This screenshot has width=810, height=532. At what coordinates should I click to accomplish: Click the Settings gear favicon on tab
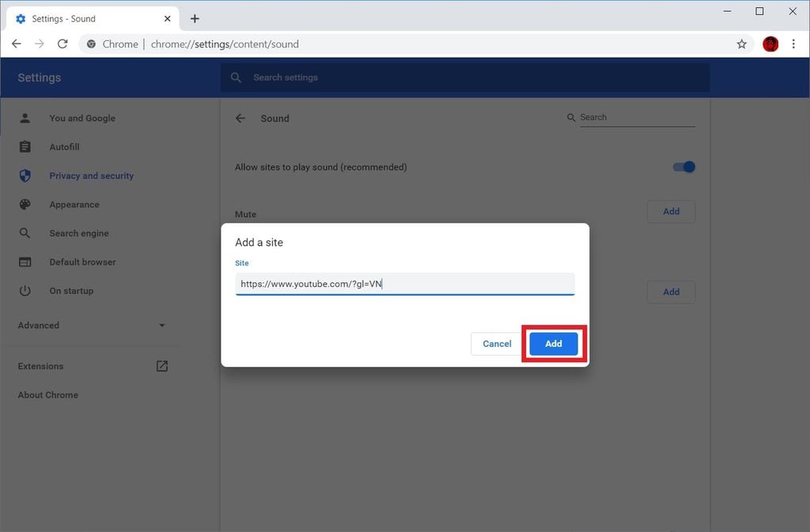(x=21, y=18)
